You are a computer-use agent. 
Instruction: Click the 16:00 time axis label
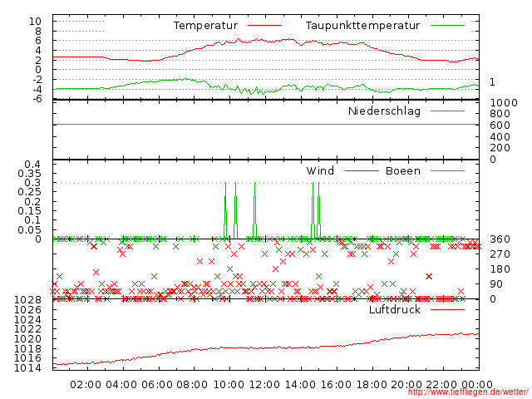[336, 385]
